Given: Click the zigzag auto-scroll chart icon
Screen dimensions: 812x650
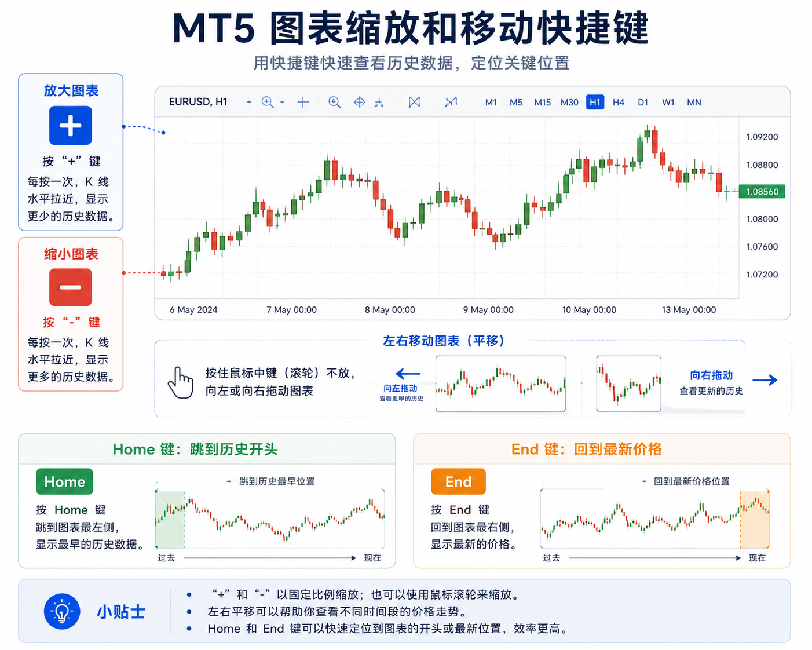Looking at the screenshot, I should coord(451,102).
